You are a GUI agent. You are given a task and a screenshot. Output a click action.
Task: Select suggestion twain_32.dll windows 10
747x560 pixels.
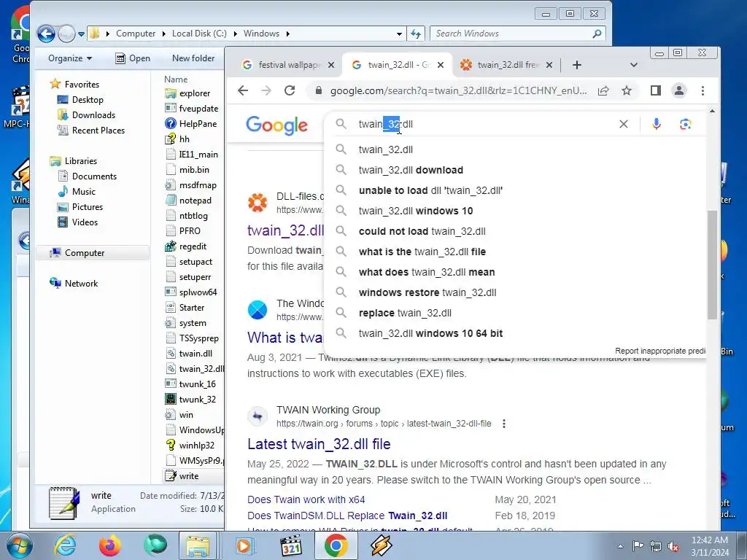[x=416, y=211]
